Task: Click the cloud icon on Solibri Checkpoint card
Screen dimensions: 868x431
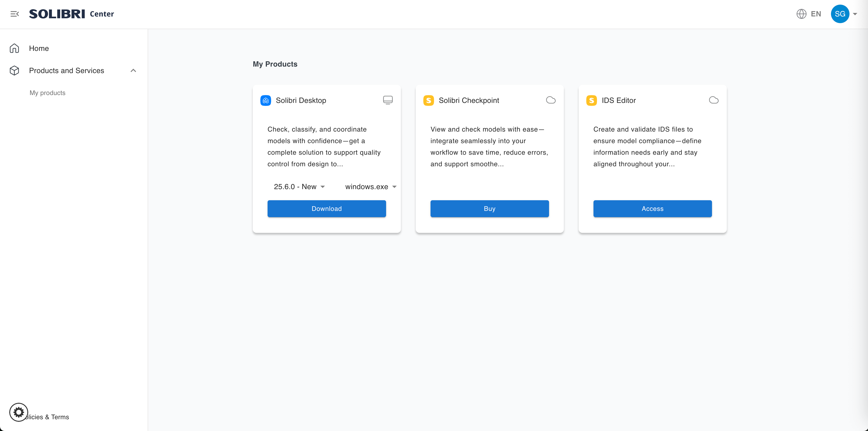Action: (x=551, y=100)
